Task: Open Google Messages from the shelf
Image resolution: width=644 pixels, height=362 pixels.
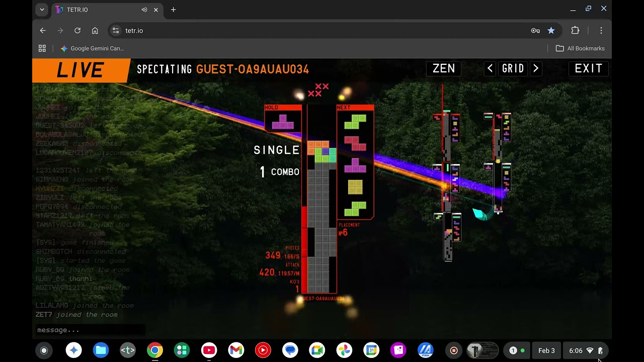Action: 290,350
